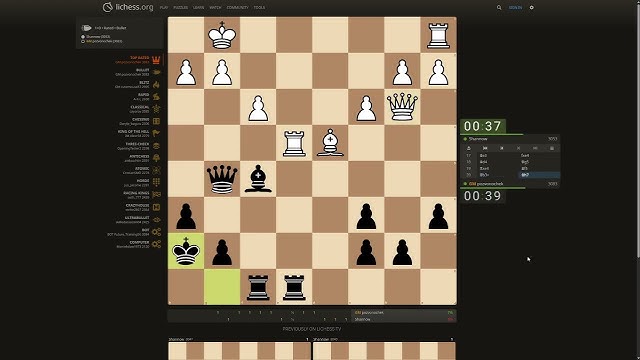Click the search magnifier icon
Screen dimensions: 640x360
(499, 7)
